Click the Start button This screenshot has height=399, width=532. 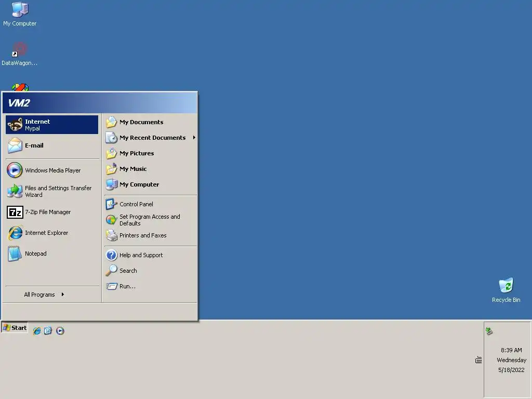click(15, 328)
